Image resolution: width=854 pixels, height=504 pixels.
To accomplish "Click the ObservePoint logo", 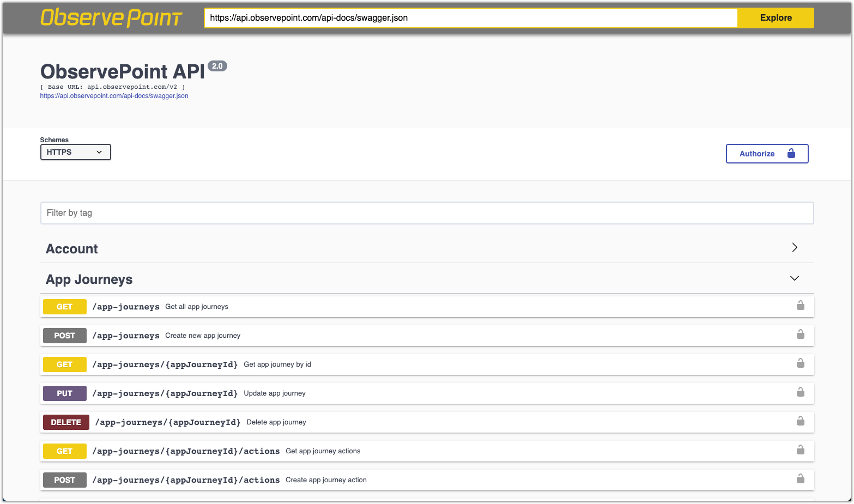I will [111, 17].
